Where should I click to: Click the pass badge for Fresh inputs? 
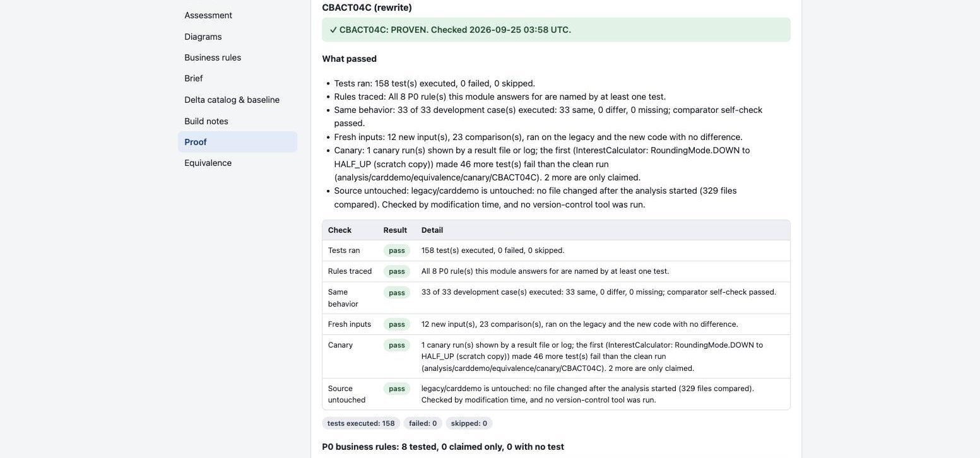point(397,324)
